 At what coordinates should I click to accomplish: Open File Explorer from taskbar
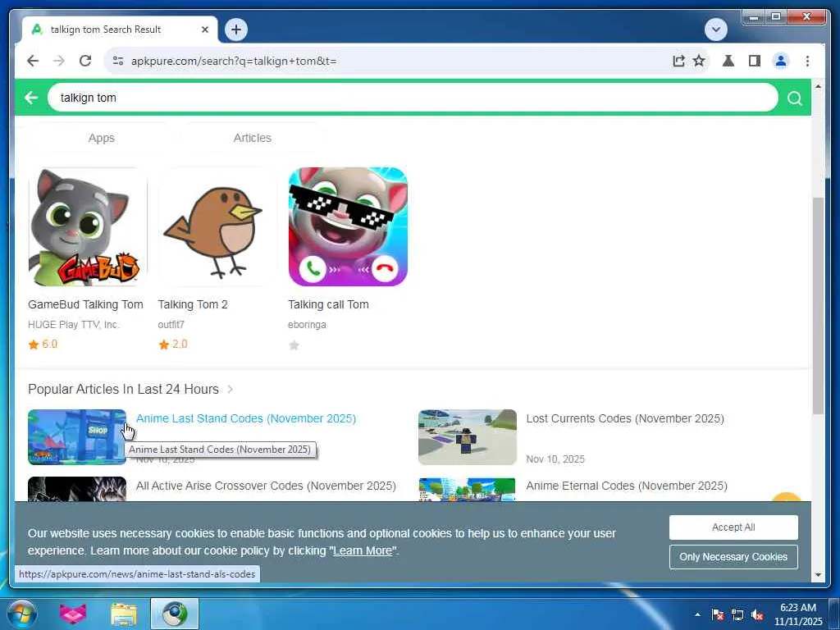(124, 614)
